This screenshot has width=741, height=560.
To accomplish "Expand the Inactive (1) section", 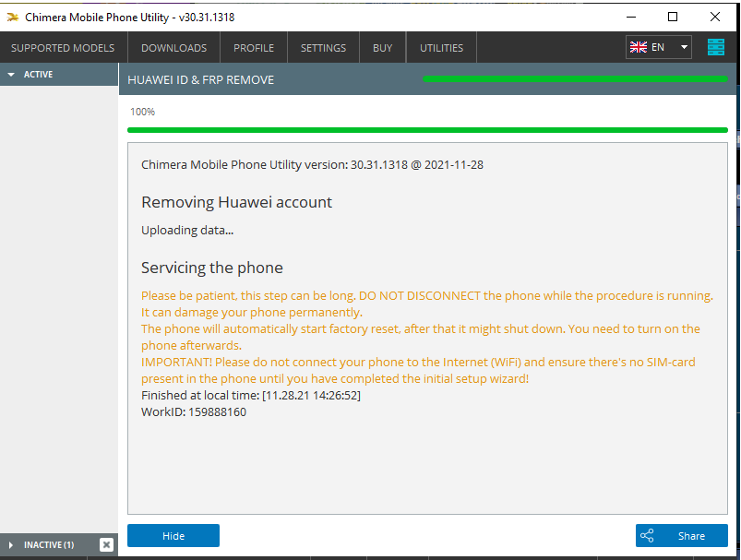I will point(49,545).
